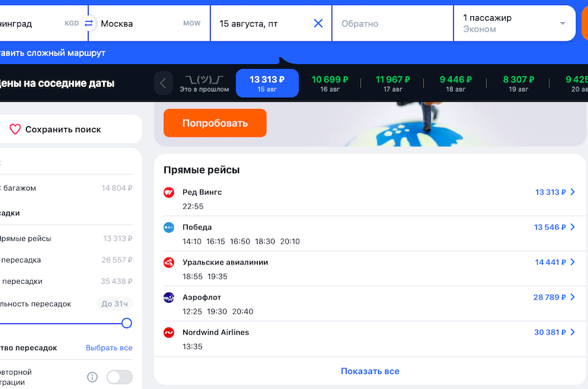Swap origin and destination cities icon

pyautogui.click(x=89, y=23)
